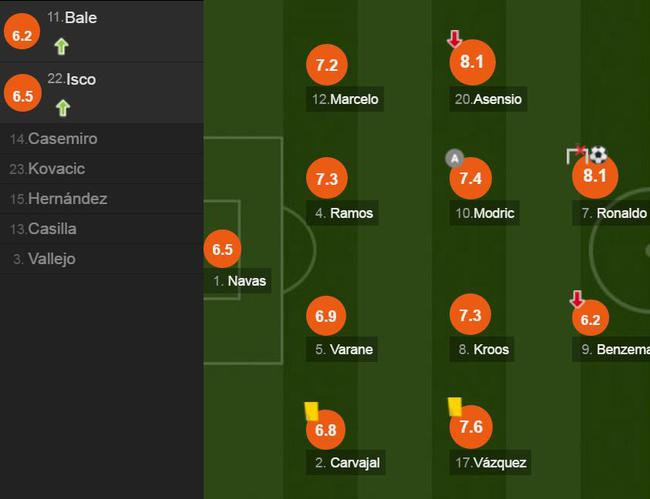Viewport: 650px width, 499px height.
Task: Click Kroos's 7.3 rating circle
Action: (470, 315)
